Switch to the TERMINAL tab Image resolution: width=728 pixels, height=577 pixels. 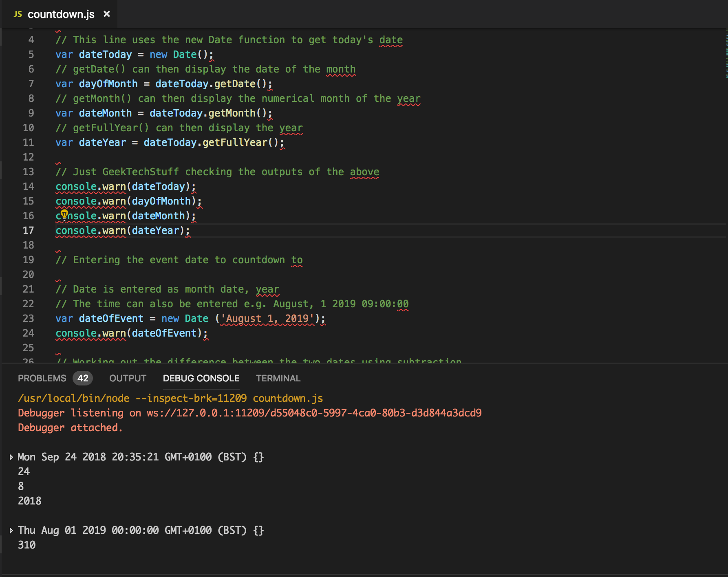278,378
